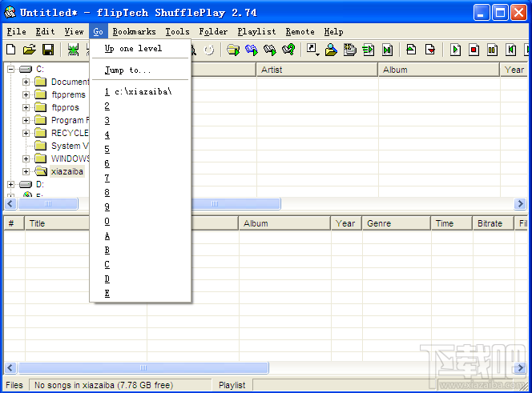Image resolution: width=532 pixels, height=393 pixels.
Task: Click the folder with green arrow icon
Action: click(233, 50)
